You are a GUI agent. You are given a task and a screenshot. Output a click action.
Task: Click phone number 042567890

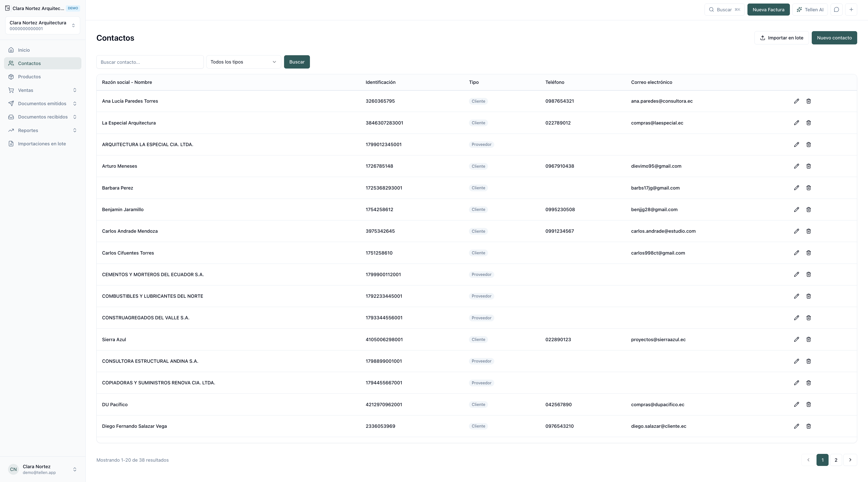coord(558,404)
